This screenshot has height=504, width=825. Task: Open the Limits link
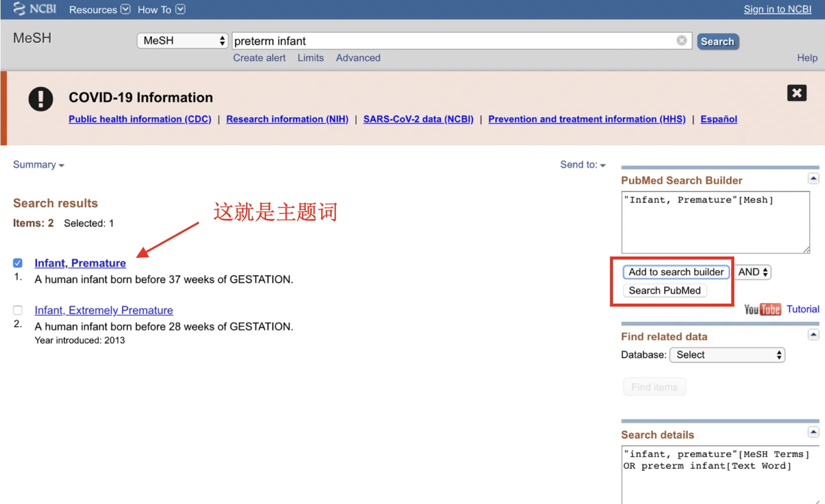point(311,58)
